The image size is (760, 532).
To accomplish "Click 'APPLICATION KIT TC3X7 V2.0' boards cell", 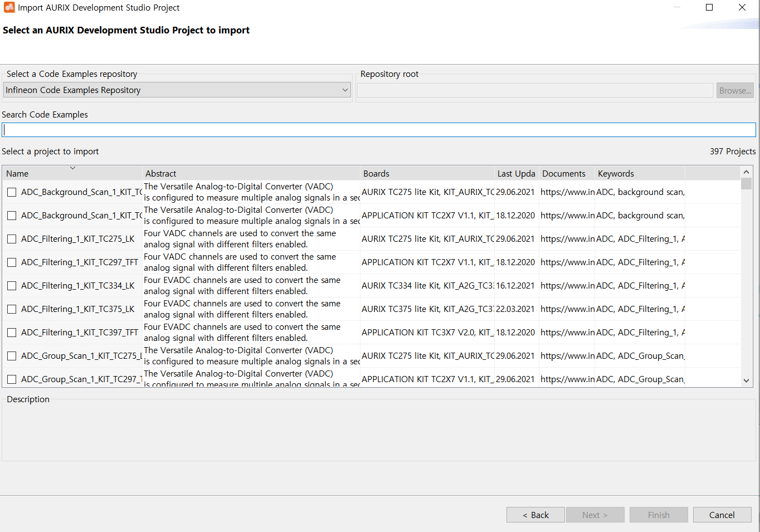I will coord(427,333).
